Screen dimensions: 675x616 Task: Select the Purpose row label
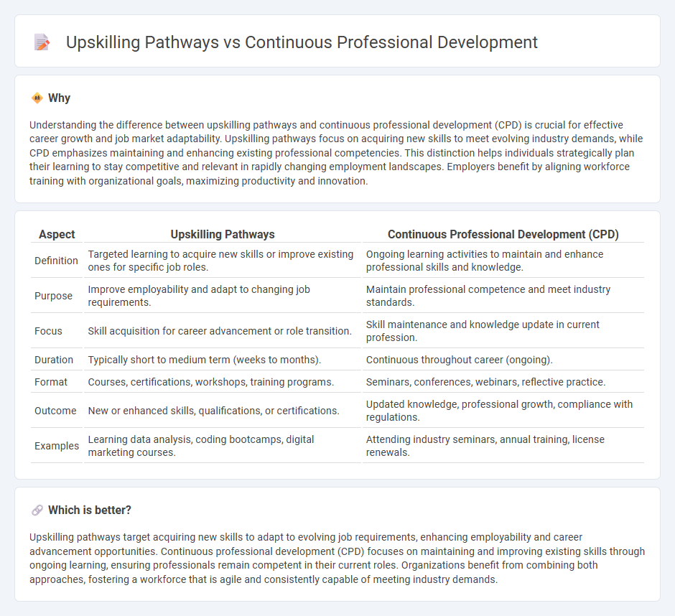tap(53, 296)
